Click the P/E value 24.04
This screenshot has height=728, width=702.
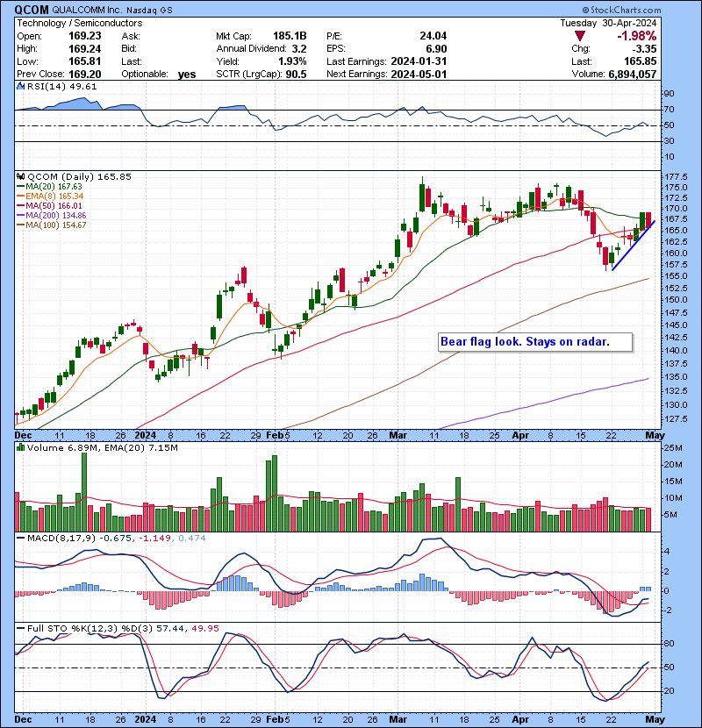pyautogui.click(x=433, y=36)
